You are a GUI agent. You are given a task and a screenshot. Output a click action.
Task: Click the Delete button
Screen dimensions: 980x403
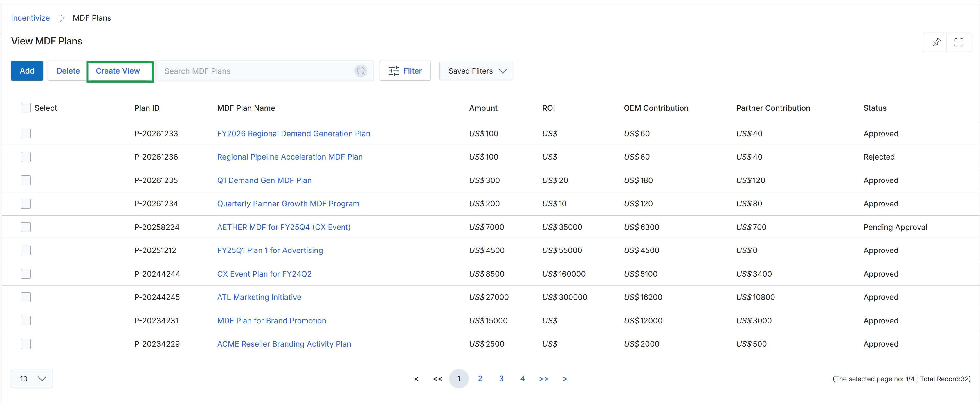tap(68, 71)
